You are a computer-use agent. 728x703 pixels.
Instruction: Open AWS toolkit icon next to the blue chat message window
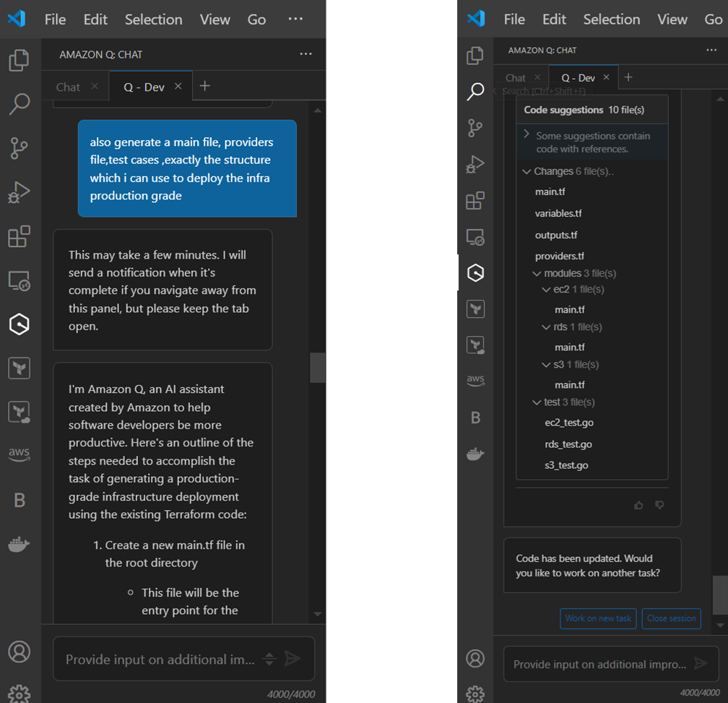[x=19, y=454]
